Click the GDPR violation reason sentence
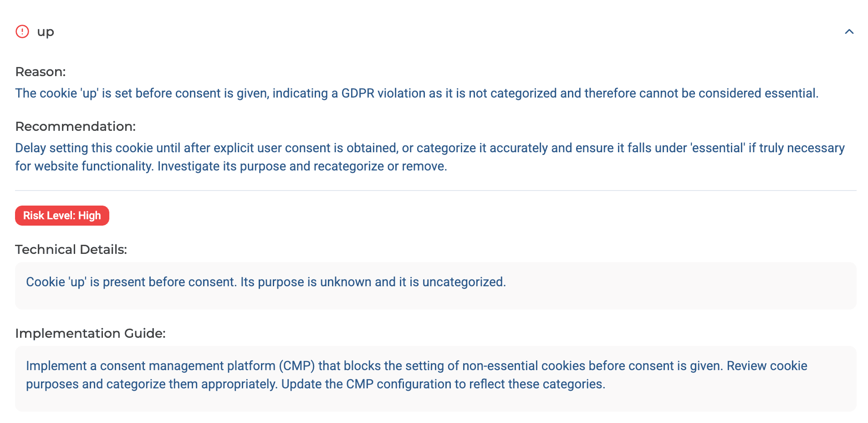 pyautogui.click(x=417, y=93)
